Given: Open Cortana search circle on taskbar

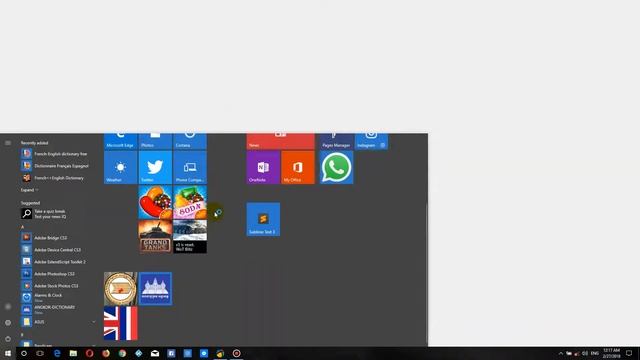Looking at the screenshot, I should (24, 353).
